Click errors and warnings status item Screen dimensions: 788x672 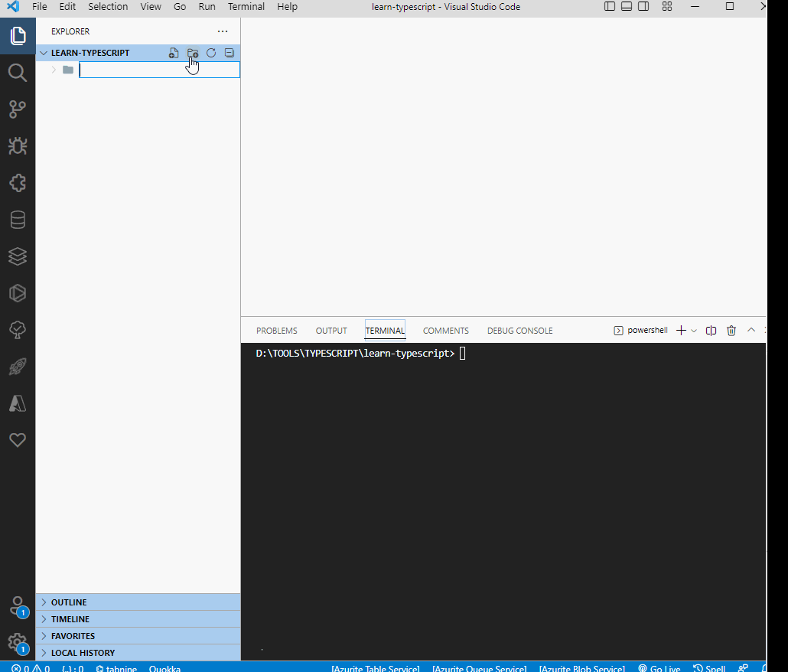click(x=31, y=668)
